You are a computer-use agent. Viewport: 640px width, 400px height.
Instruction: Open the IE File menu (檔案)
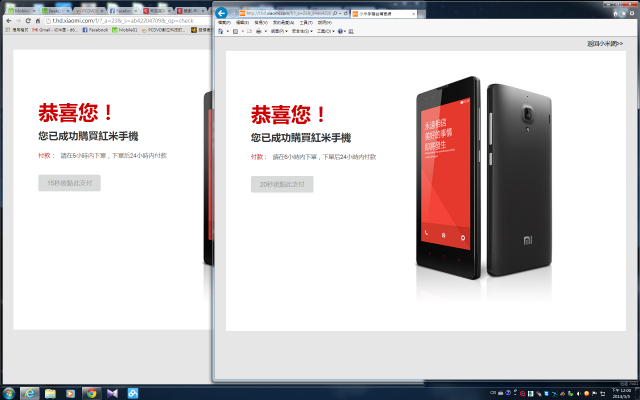(x=224, y=22)
